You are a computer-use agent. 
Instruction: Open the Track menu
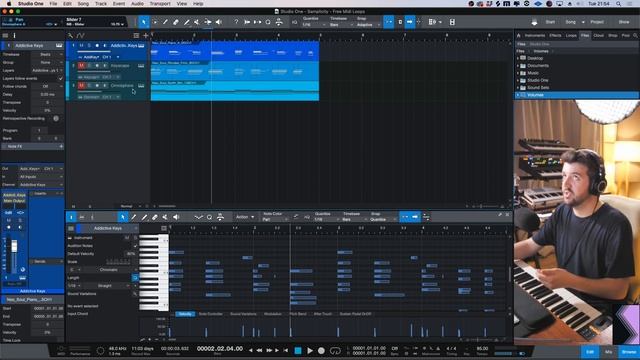click(101, 4)
